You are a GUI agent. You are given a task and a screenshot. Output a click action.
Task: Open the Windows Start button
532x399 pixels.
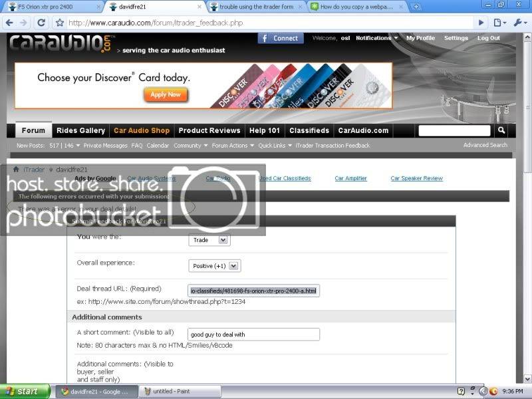tap(25, 392)
